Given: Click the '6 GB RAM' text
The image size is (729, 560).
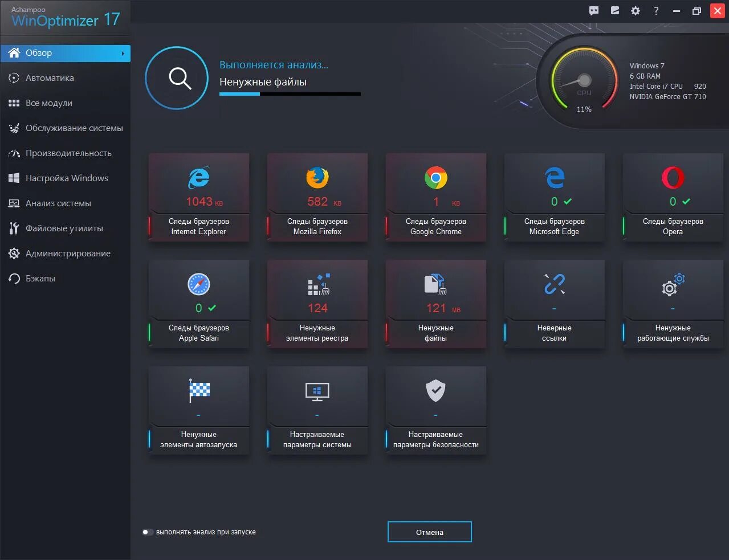Looking at the screenshot, I should pyautogui.click(x=645, y=76).
